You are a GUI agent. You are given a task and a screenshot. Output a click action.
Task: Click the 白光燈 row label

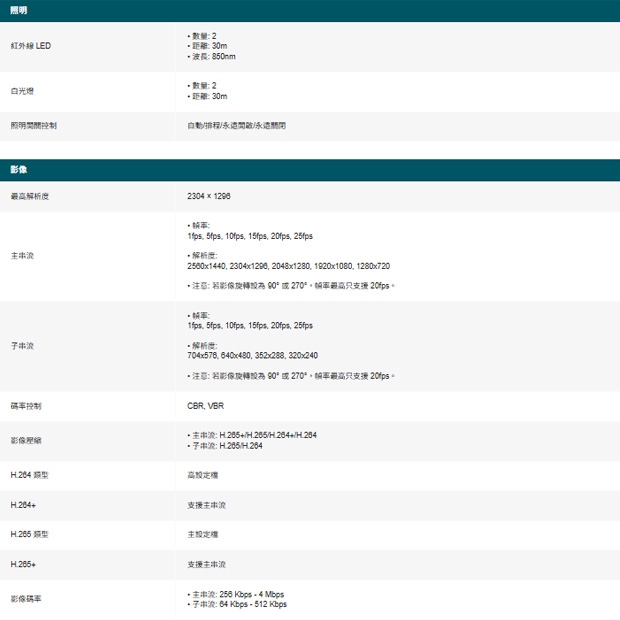[x=21, y=90]
